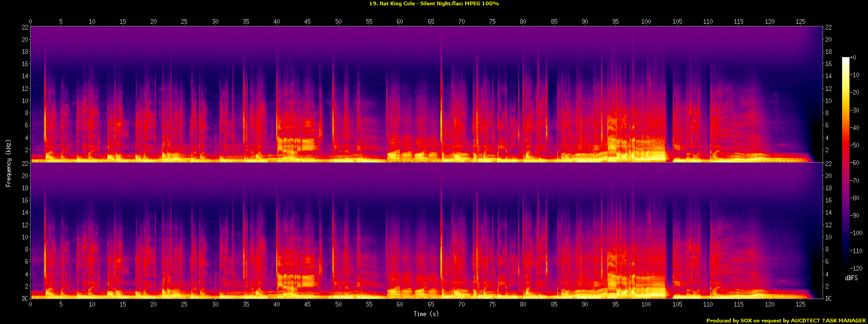The image size is (868, 324).
Task: Click the "-60" color scale label
Action: [x=854, y=163]
